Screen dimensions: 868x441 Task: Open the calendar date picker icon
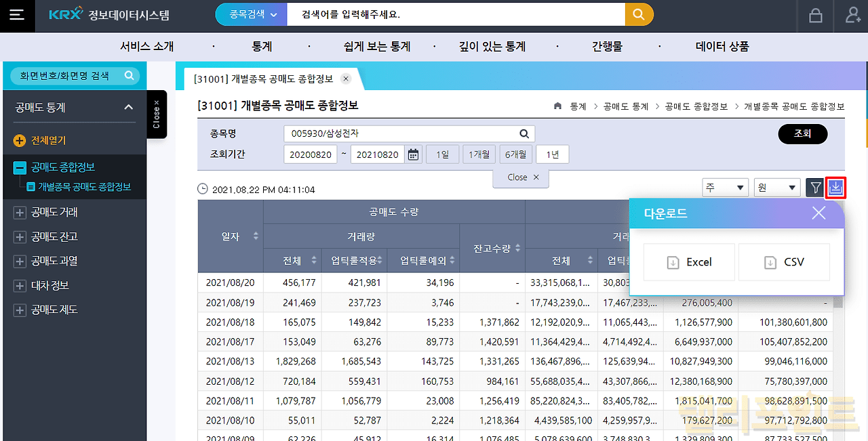413,154
